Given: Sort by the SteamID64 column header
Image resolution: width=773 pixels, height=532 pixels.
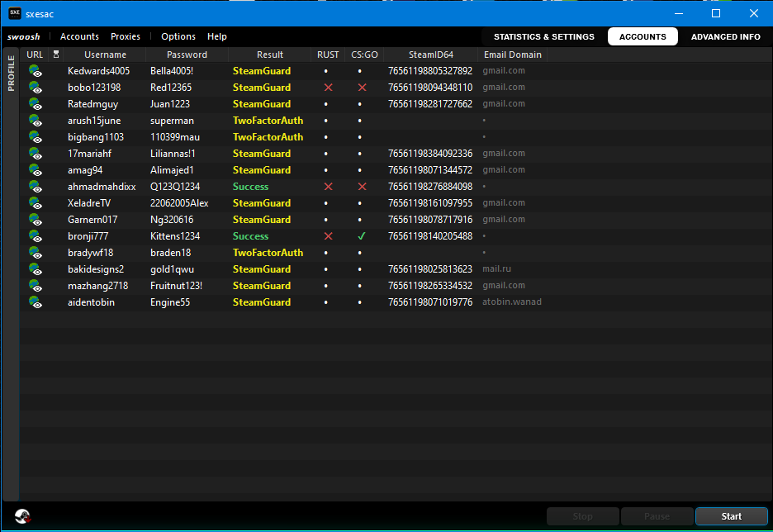Looking at the screenshot, I should click(x=431, y=55).
